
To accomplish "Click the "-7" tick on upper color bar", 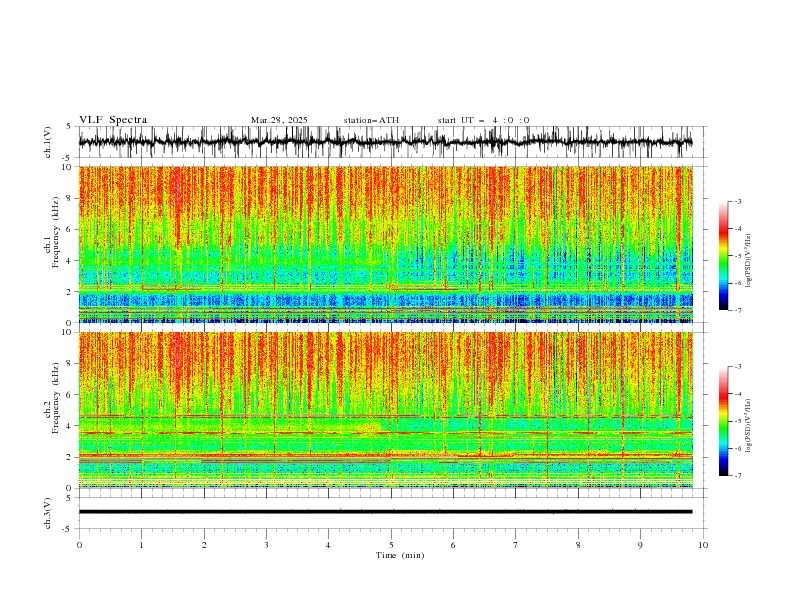I will (x=737, y=310).
